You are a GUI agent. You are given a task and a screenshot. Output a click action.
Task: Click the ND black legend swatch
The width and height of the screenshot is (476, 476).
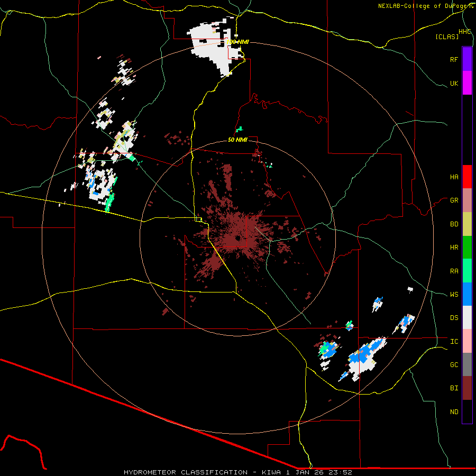click(x=467, y=411)
